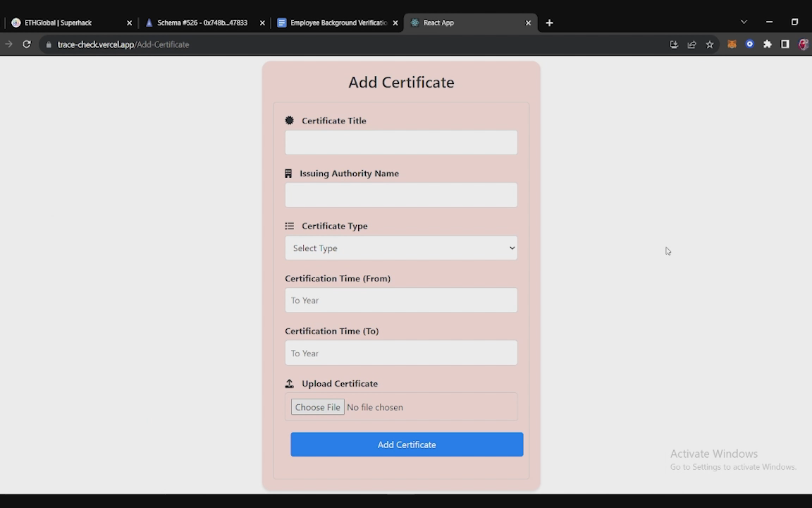Click the Certification Time (To) field
Screen dimensions: 812x508
[401, 353]
